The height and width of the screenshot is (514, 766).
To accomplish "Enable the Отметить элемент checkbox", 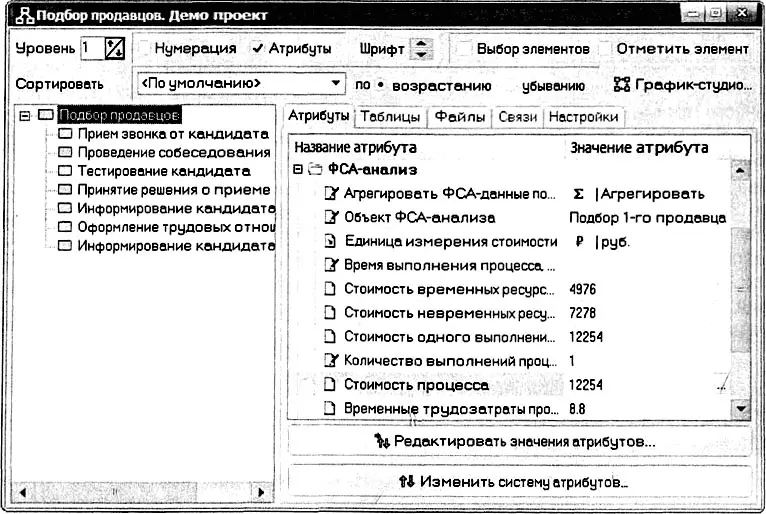I will click(605, 49).
